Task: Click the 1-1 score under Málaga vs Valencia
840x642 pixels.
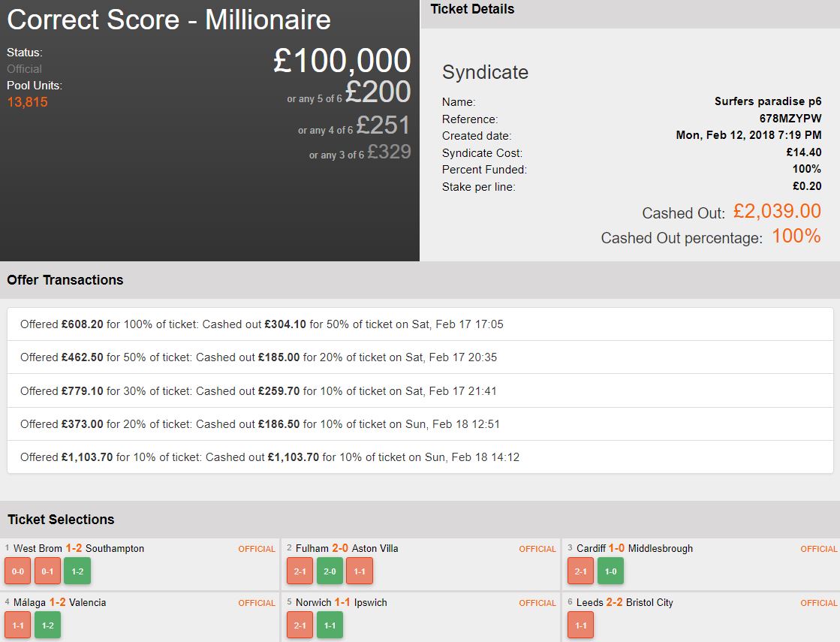Action: pyautogui.click(x=17, y=625)
